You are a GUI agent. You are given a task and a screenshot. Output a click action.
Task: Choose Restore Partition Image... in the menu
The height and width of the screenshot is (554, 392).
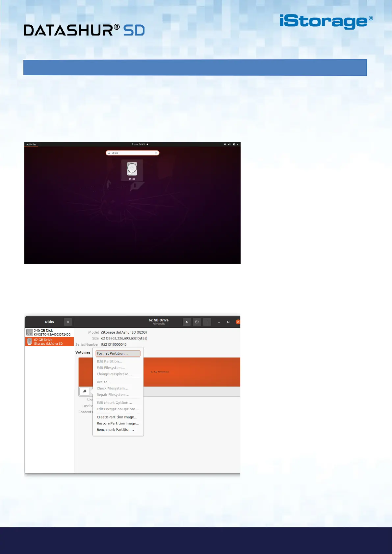pos(118,423)
